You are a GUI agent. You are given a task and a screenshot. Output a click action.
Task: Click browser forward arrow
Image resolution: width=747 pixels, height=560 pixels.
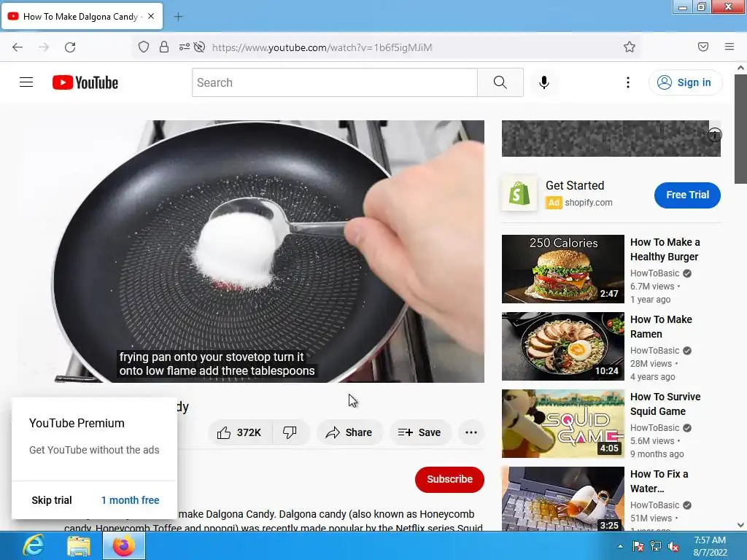tap(44, 47)
